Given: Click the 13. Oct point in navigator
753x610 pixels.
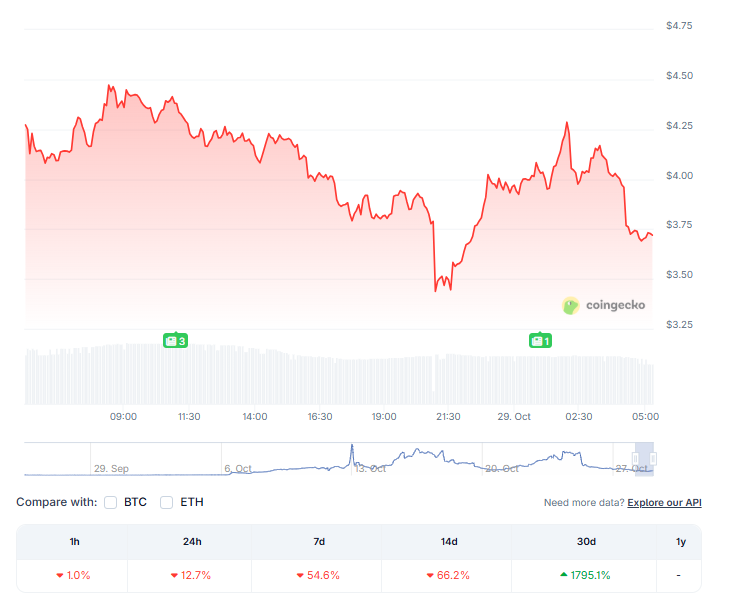Looking at the screenshot, I should point(369,468).
